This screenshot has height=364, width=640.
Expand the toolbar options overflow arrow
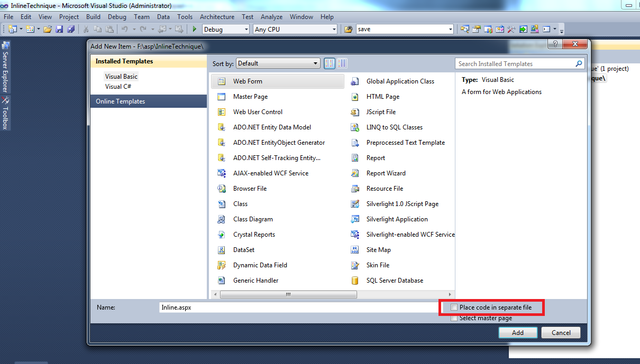[x=562, y=30]
